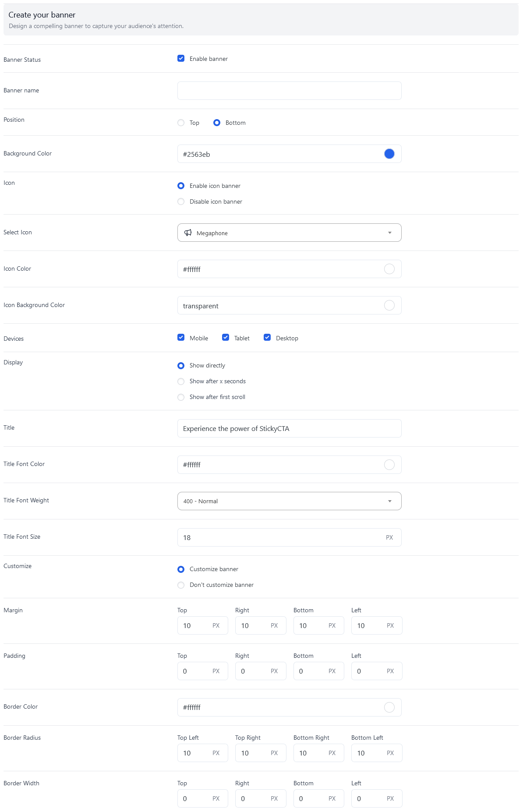This screenshot has height=812, width=523.
Task: Click the Border Width Top field
Action: (203, 798)
